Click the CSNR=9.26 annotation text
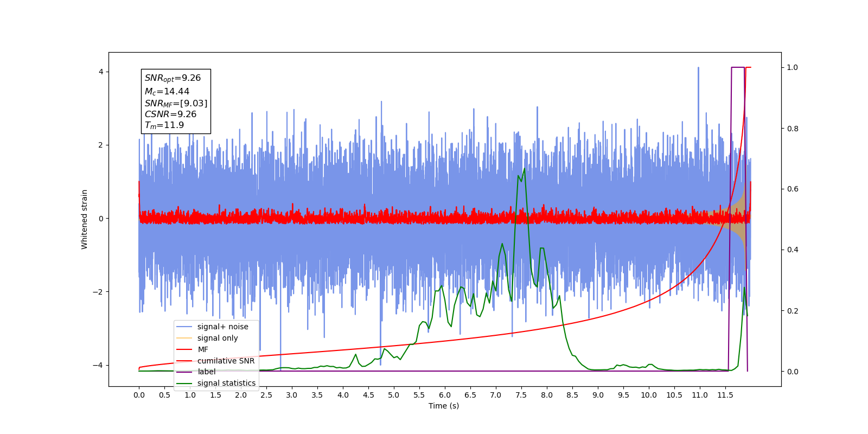868x434 pixels. pyautogui.click(x=170, y=114)
